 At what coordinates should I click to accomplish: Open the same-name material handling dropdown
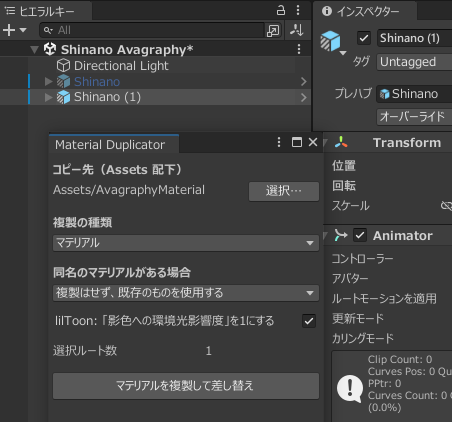point(186,293)
